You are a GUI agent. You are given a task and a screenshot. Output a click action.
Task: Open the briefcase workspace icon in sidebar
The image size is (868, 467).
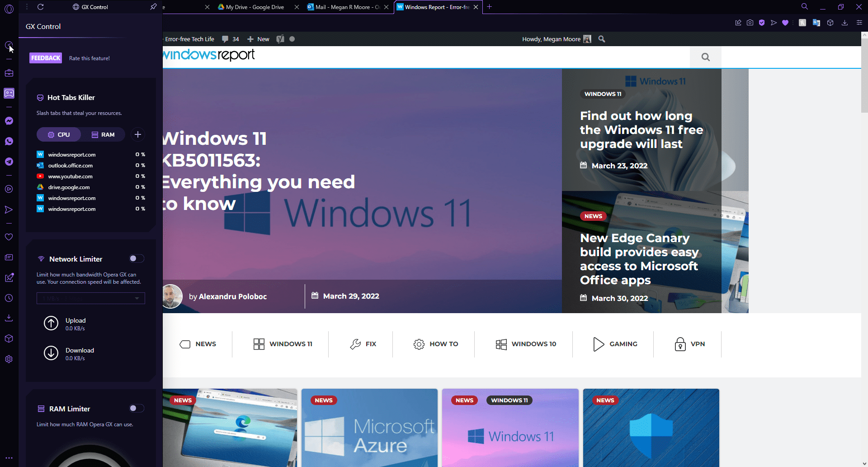[9, 73]
